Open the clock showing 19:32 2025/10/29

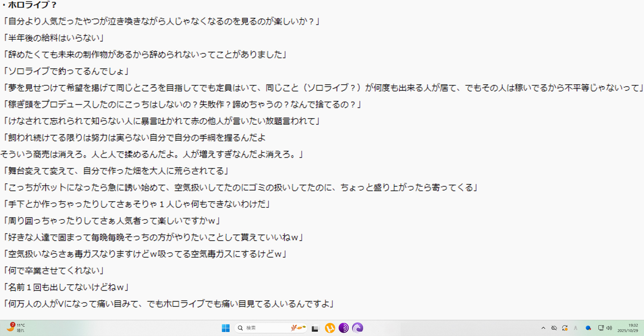[x=628, y=328]
